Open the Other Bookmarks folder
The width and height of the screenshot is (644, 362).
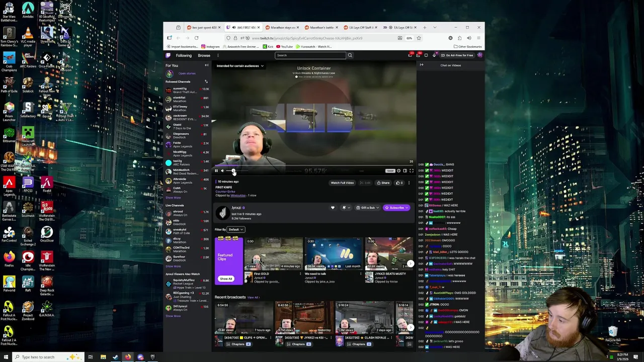click(x=468, y=47)
